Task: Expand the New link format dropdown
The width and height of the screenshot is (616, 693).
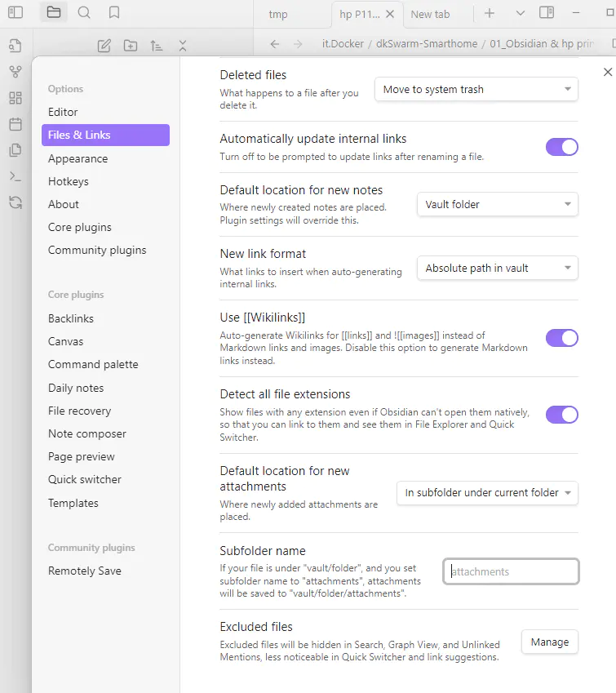Action: point(497,268)
